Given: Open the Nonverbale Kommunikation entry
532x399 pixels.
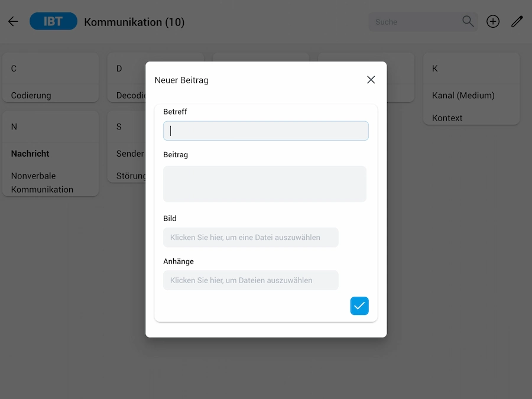Looking at the screenshot, I should (42, 183).
